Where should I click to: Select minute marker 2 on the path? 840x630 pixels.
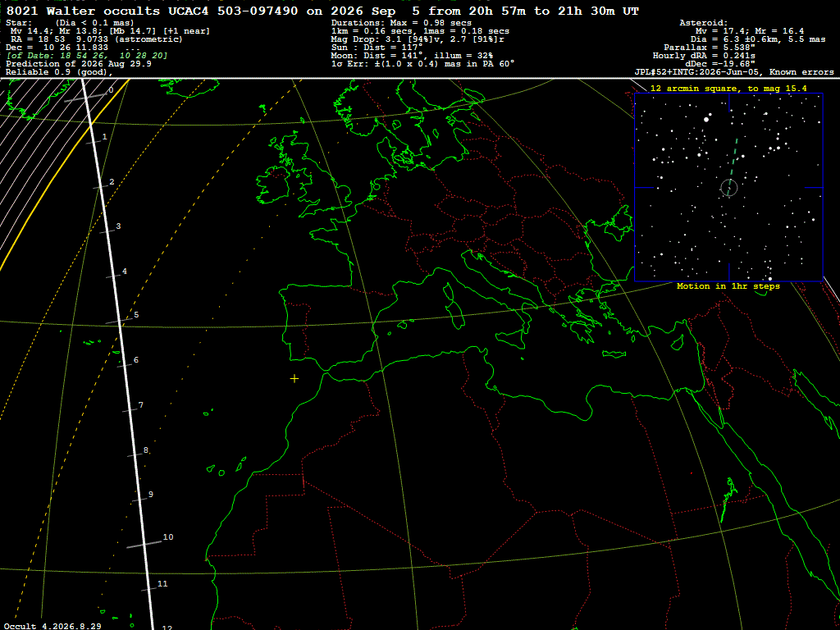coord(112,182)
